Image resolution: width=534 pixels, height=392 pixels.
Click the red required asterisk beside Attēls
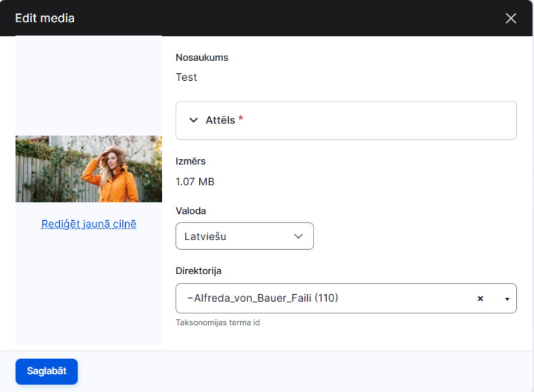point(241,118)
